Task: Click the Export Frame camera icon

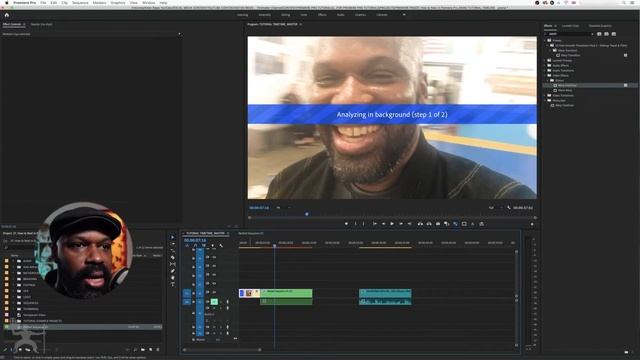Action: 438,224
